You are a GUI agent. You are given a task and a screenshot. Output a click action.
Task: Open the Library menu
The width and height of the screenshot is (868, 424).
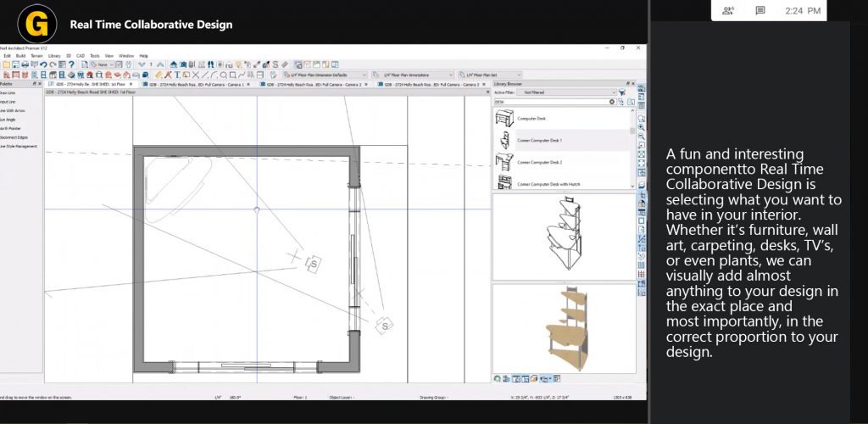54,56
